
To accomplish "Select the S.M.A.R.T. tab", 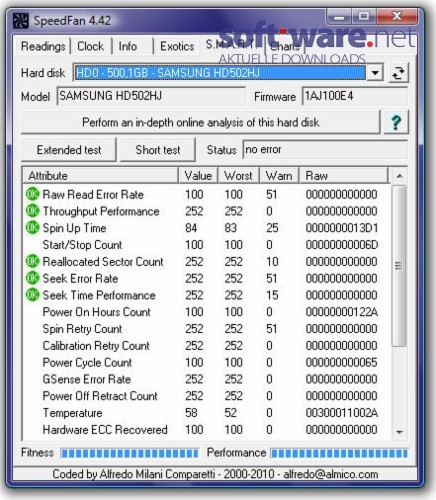I will (231, 44).
